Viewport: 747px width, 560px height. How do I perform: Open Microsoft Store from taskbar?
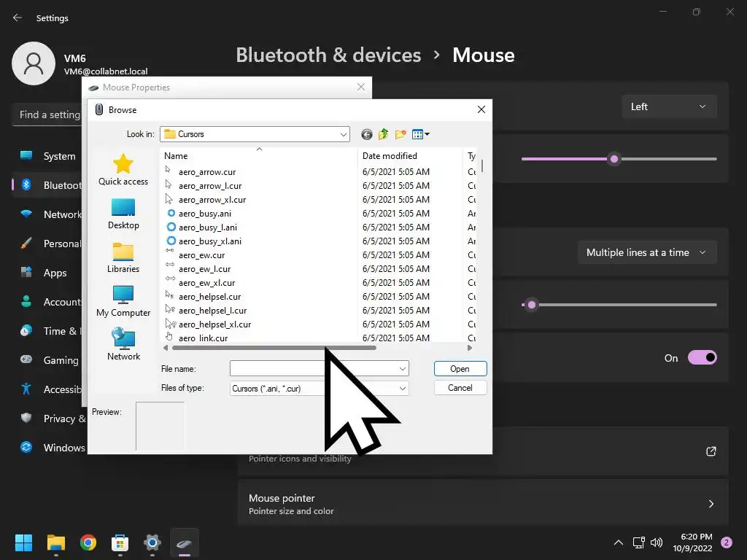[120, 542]
